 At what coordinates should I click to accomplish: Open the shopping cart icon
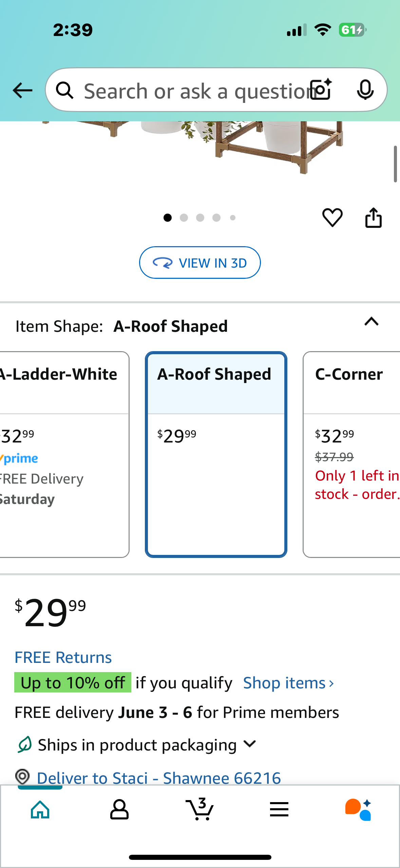pos(199,809)
